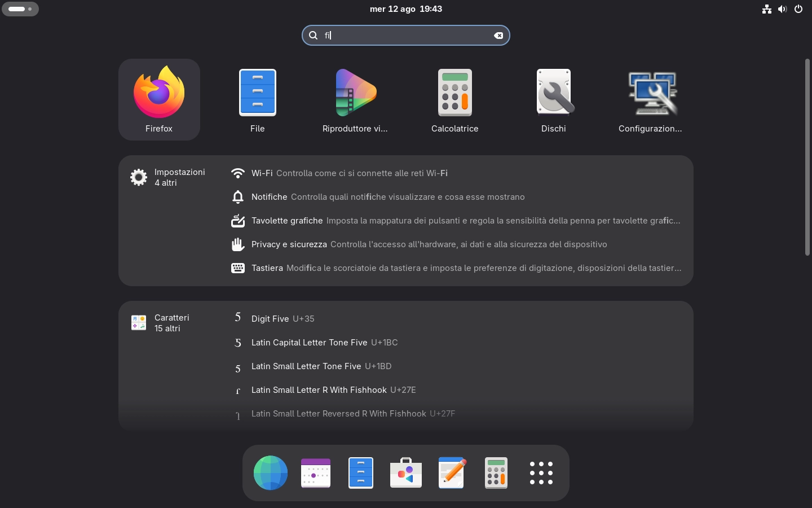The image size is (812, 508).
Task: Open the Dischi application
Action: click(x=554, y=99)
